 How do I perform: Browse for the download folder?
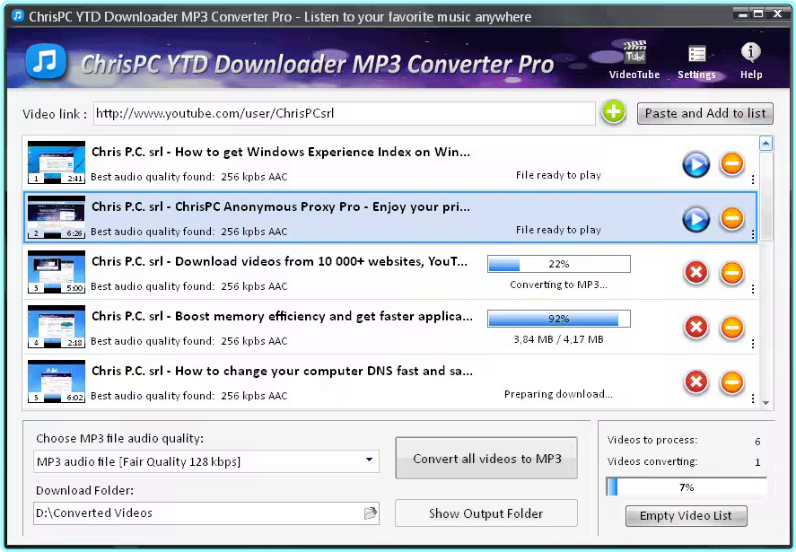coord(370,513)
